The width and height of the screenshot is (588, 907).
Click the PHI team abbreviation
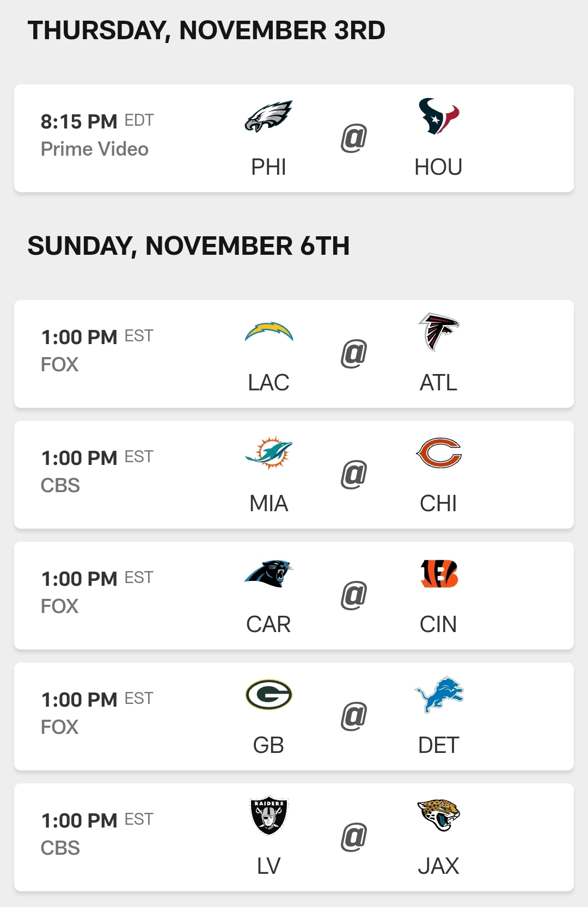click(x=268, y=167)
